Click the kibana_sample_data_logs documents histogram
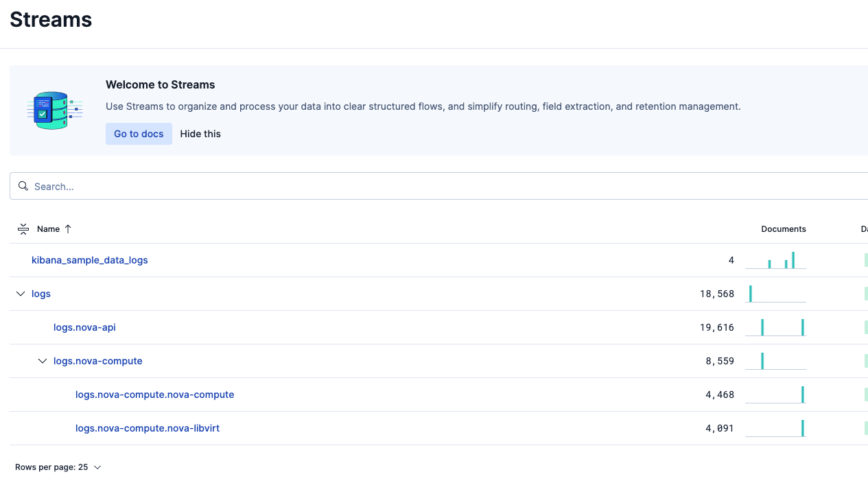Screen dimensions: 868x494 click(775, 260)
